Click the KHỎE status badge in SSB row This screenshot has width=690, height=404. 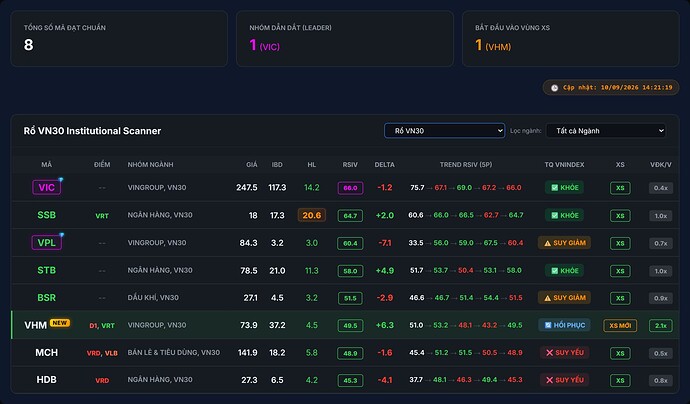pos(565,215)
